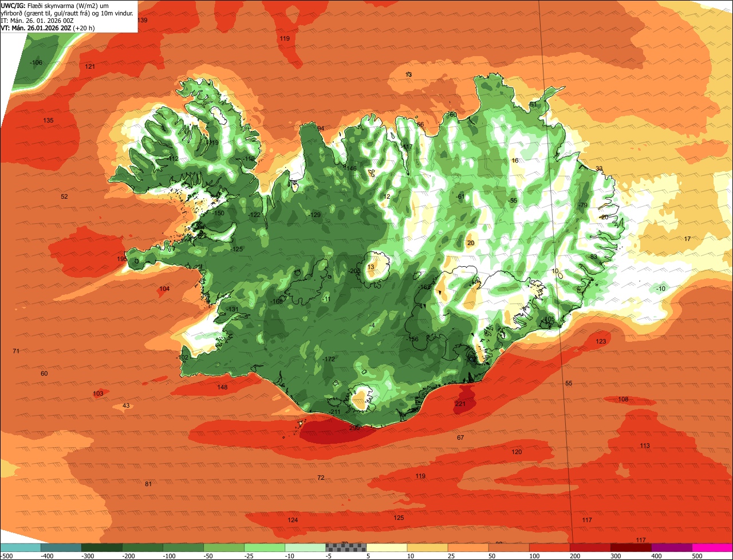733x560 pixels.
Task: Pick the -100 to -50 green legend swatch
Action: coord(183,547)
